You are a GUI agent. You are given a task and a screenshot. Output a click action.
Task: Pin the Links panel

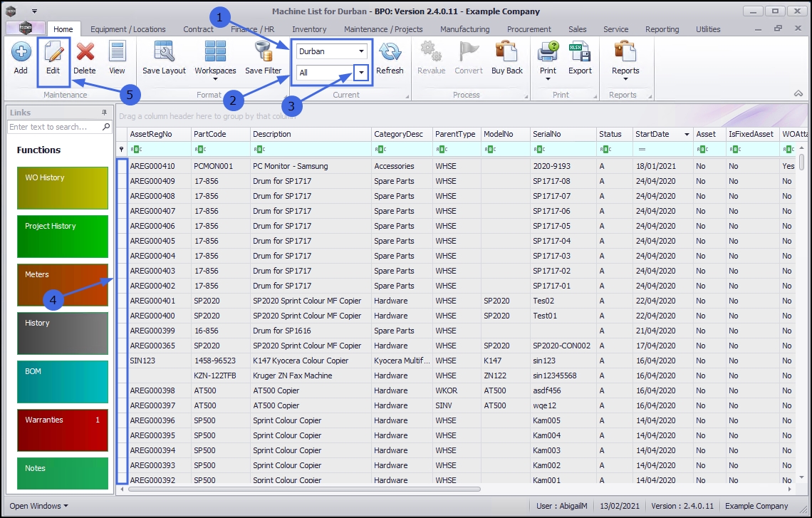coord(104,113)
